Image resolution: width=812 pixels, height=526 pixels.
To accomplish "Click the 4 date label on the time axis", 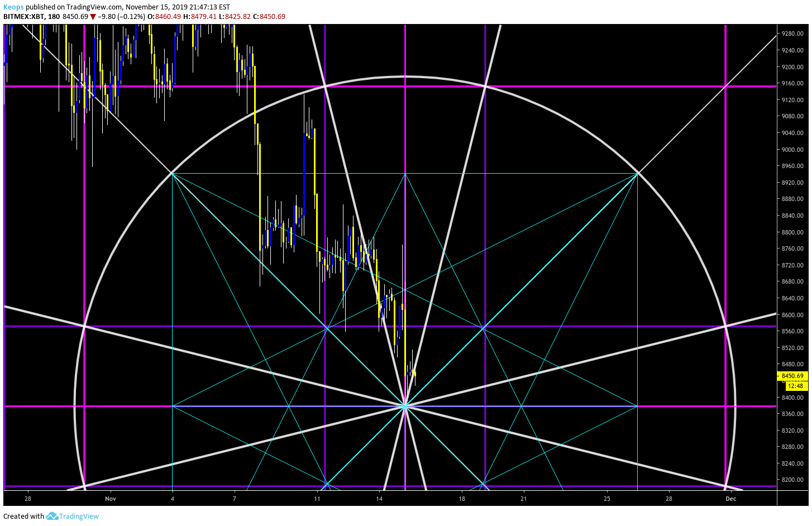I will point(173,499).
